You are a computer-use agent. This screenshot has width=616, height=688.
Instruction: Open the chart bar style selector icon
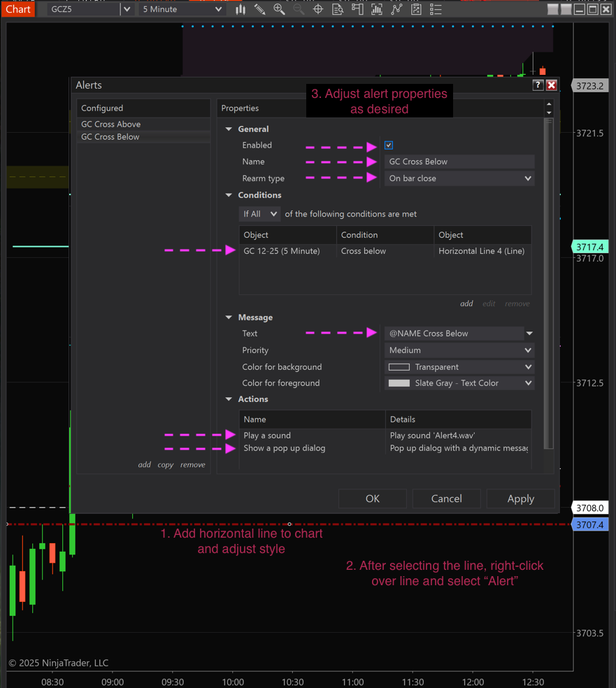point(241,9)
